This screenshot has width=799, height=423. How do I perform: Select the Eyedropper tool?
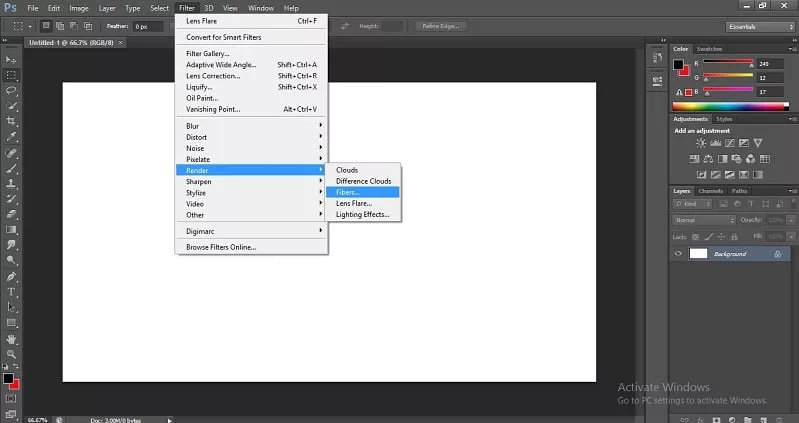coord(11,137)
